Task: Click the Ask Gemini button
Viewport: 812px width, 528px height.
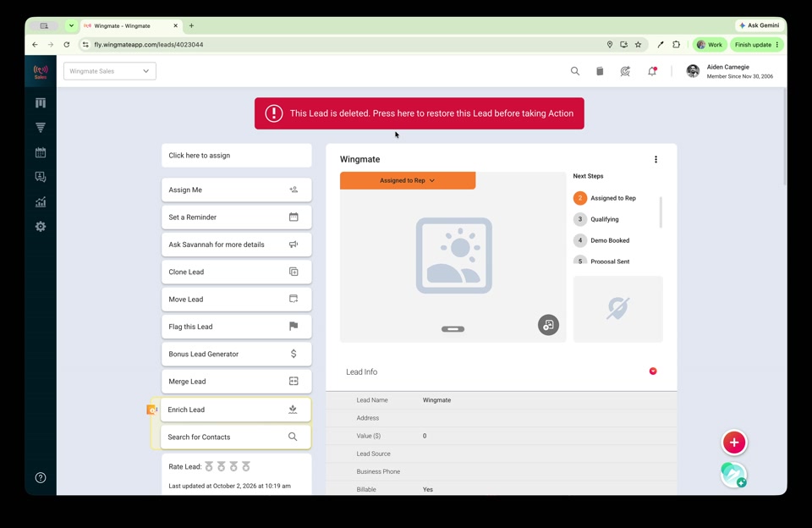Action: click(760, 25)
